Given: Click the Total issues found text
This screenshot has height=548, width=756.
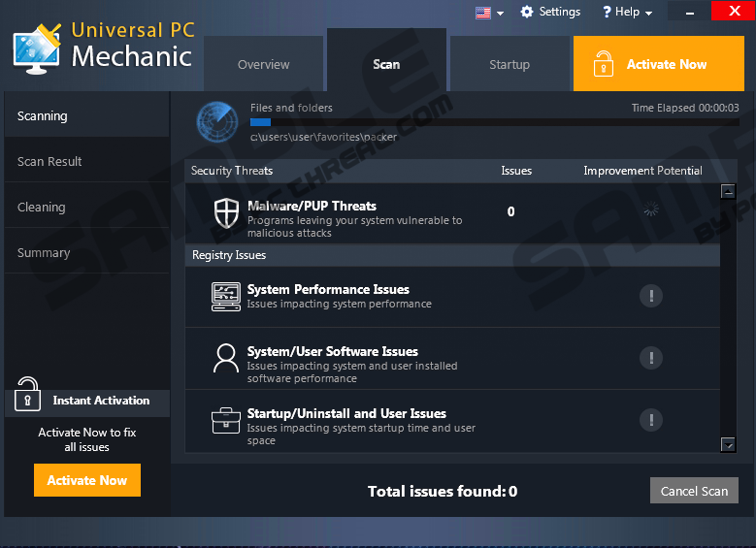Looking at the screenshot, I should coord(443,491).
